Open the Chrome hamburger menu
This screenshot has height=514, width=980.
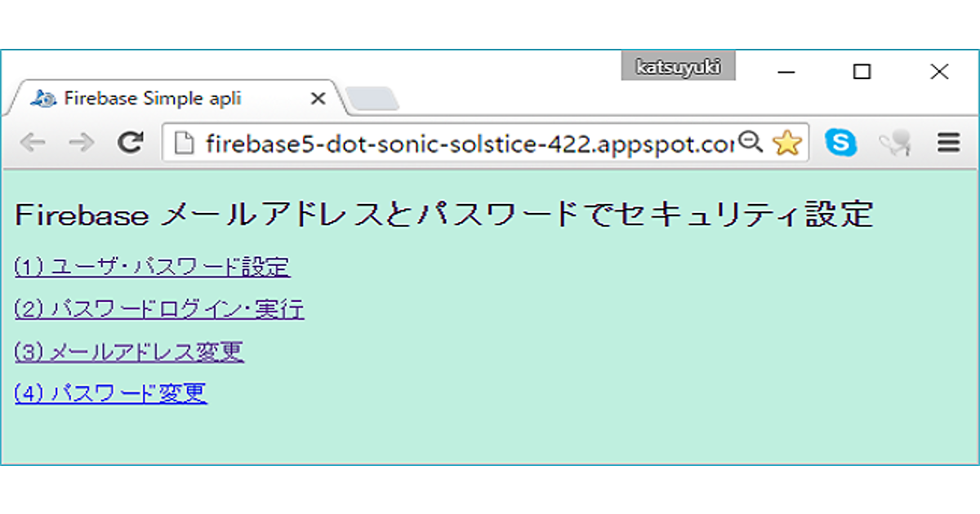[948, 144]
